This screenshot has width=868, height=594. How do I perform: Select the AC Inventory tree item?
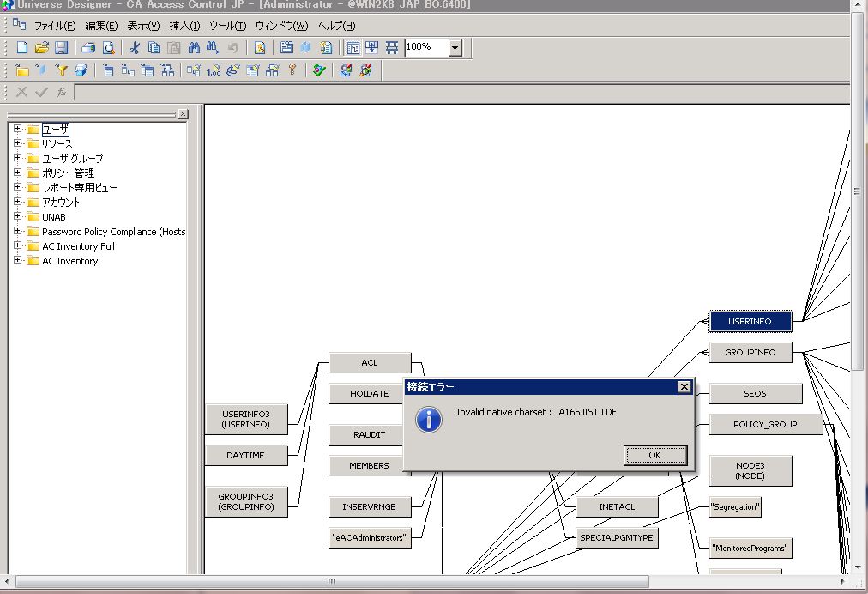(69, 261)
